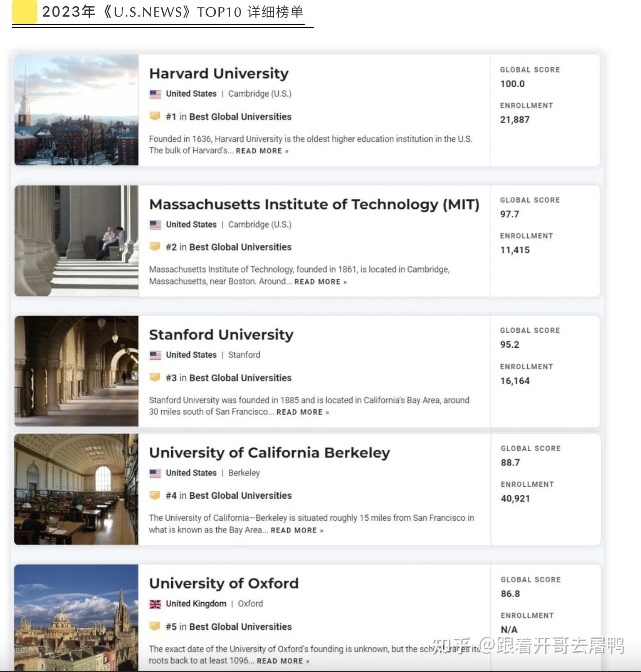Click the Harvard campus photo thumbnail
The image size is (641, 672).
pos(76,110)
